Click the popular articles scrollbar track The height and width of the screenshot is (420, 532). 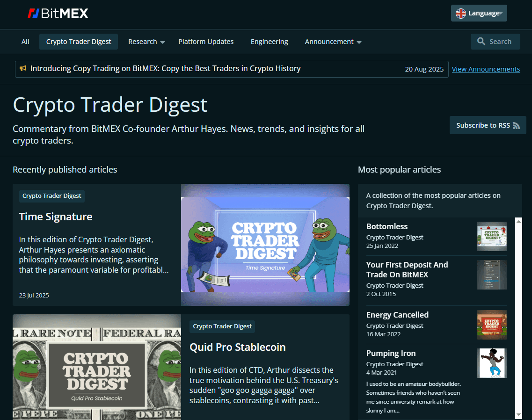point(518,318)
